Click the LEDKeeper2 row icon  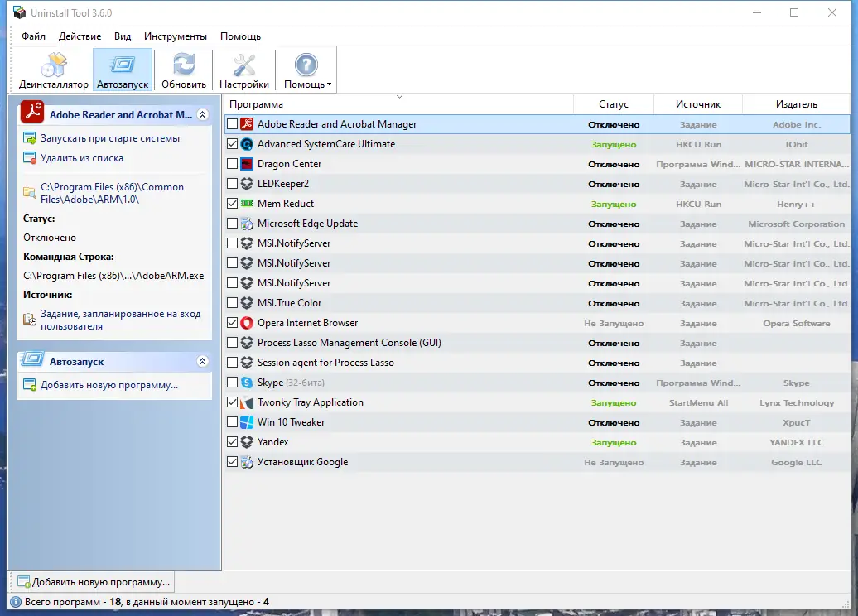[247, 184]
